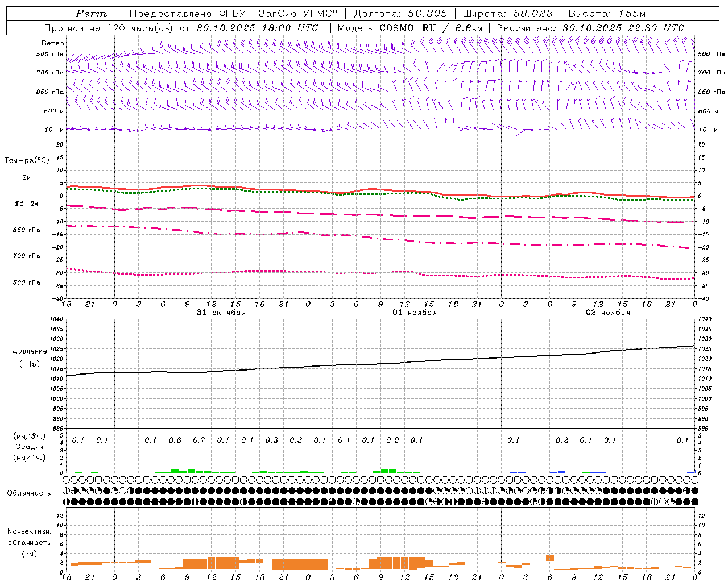The height and width of the screenshot is (582, 728).
Task: Click the "Давление" pressure label
Action: 30,351
